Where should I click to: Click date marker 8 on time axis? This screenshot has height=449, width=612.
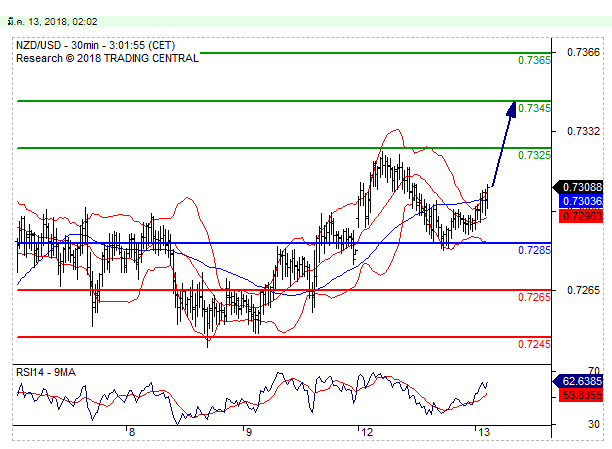tap(132, 432)
